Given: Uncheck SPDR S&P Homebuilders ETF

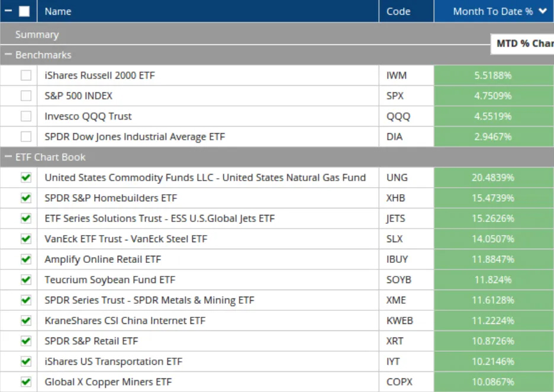Looking at the screenshot, I should (26, 198).
